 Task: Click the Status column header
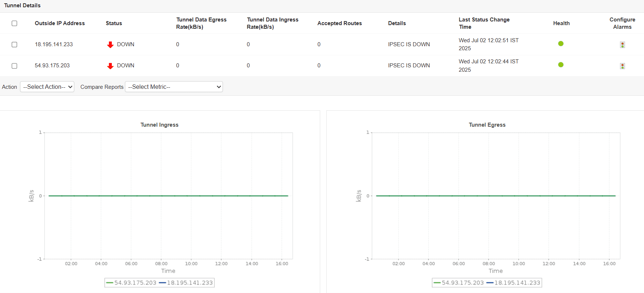click(114, 23)
